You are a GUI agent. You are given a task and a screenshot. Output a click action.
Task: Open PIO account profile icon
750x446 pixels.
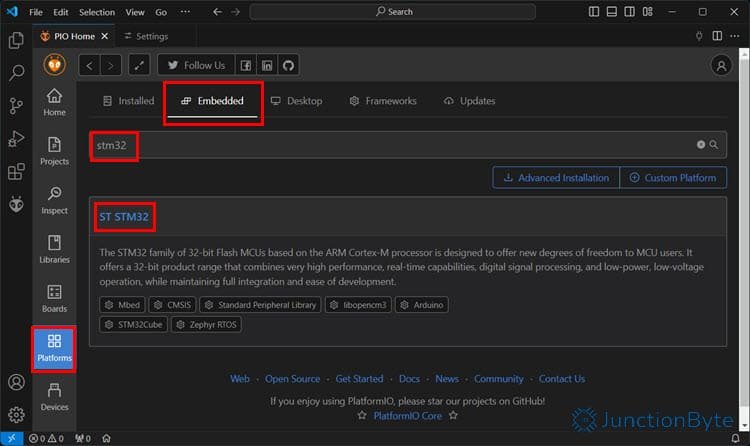(x=721, y=65)
